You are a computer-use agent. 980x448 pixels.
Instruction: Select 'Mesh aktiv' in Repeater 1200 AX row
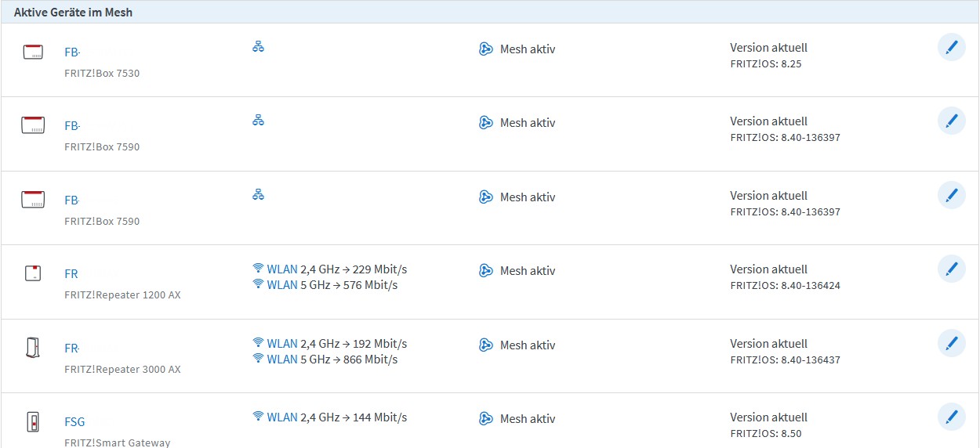pyautogui.click(x=528, y=270)
